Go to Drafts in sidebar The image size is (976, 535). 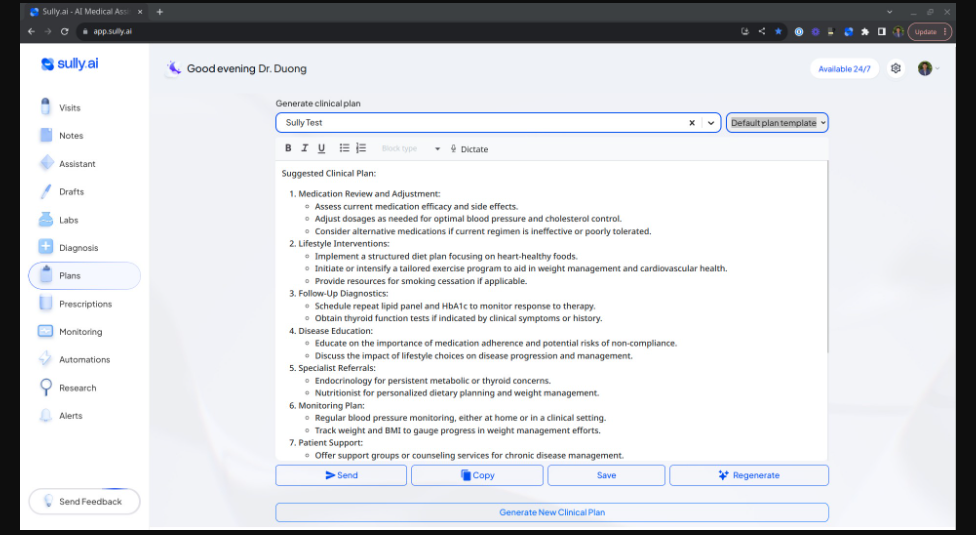71,192
